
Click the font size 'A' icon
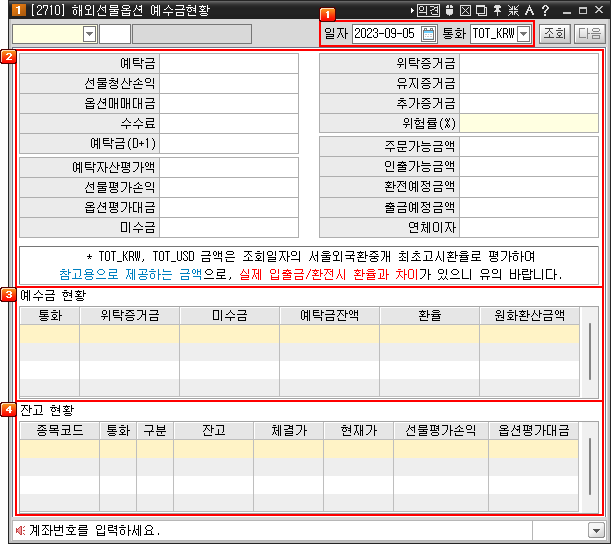(528, 10)
